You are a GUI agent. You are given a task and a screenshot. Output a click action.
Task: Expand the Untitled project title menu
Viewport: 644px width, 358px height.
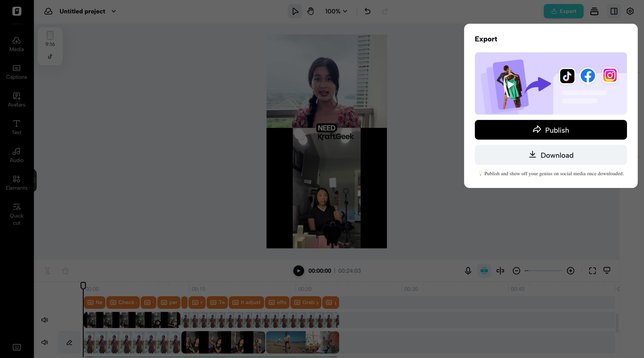coord(114,11)
